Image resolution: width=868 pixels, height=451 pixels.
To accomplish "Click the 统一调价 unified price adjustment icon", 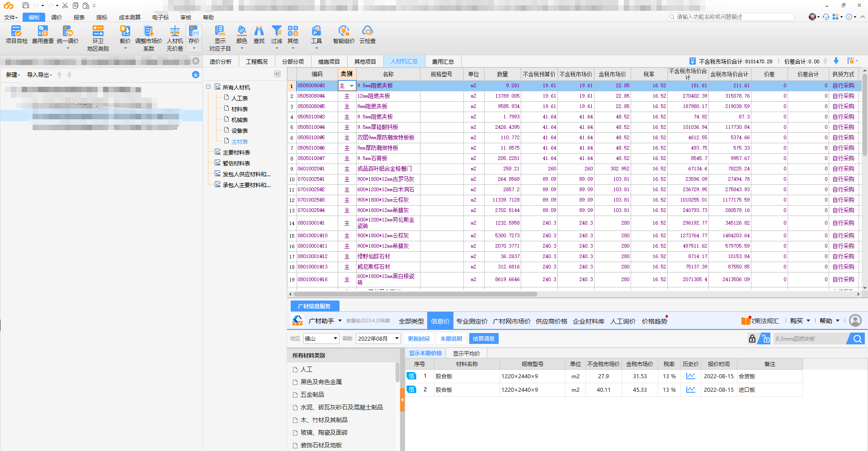I will pos(67,31).
